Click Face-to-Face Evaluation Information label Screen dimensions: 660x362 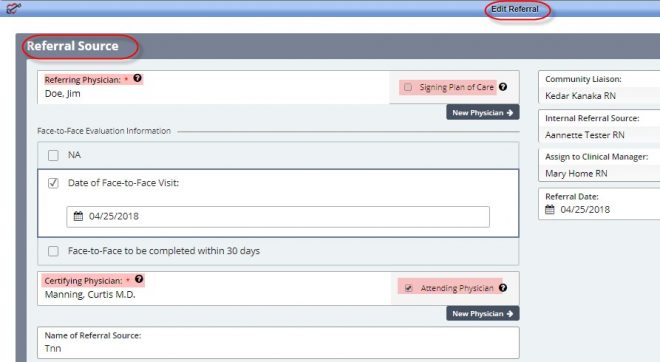(x=104, y=131)
